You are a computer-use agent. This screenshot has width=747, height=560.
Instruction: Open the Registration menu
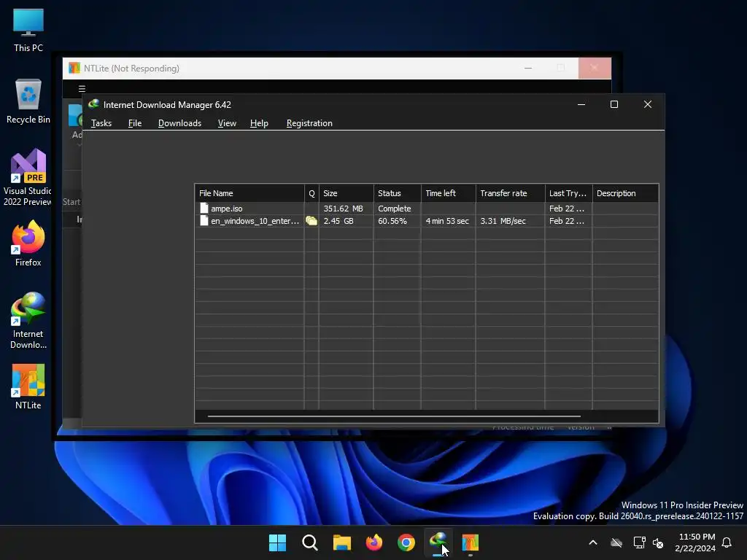click(309, 123)
